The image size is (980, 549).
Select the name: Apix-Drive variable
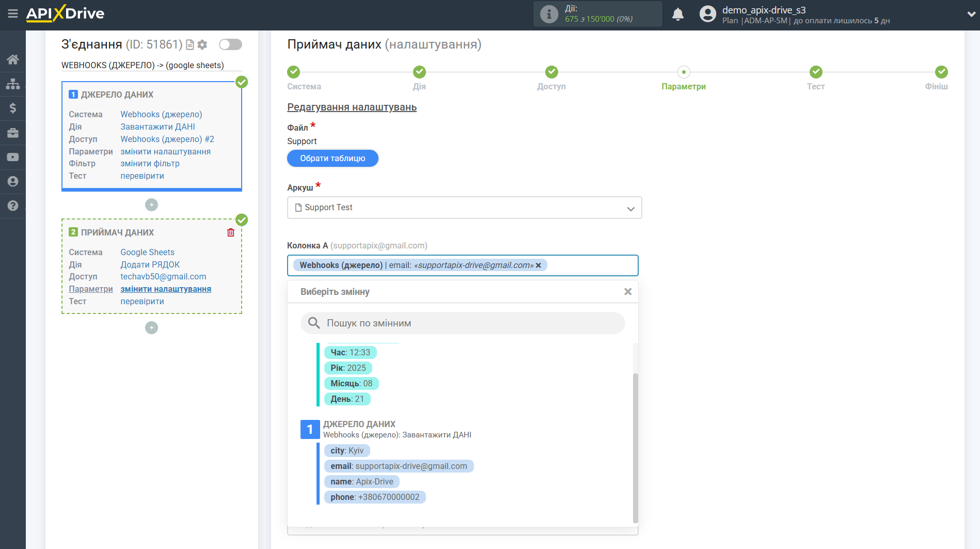point(361,482)
